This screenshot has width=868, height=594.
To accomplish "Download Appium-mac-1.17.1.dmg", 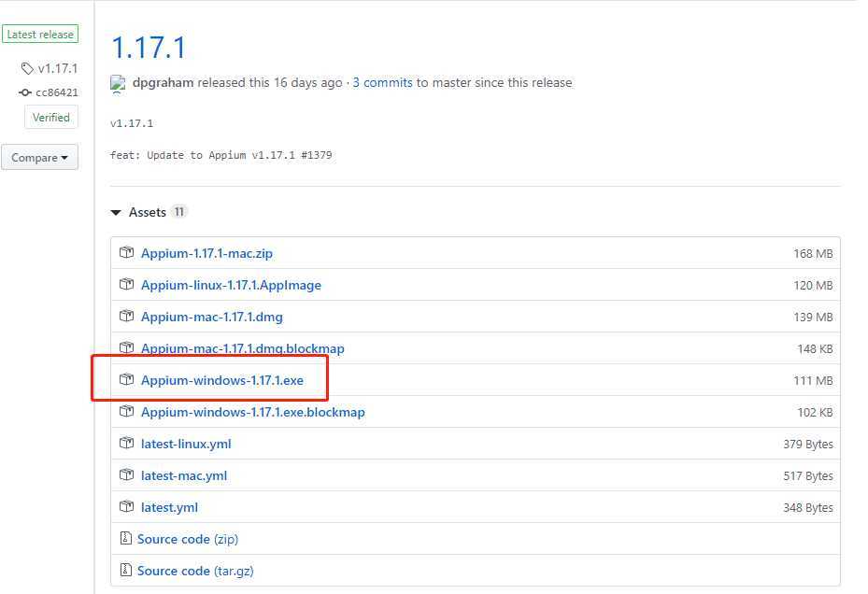I will (x=211, y=317).
